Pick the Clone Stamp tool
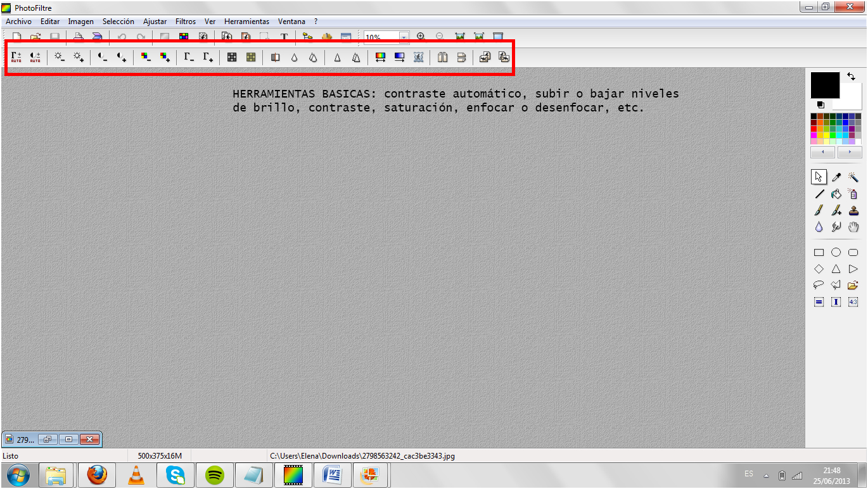The width and height of the screenshot is (868, 489). click(853, 211)
